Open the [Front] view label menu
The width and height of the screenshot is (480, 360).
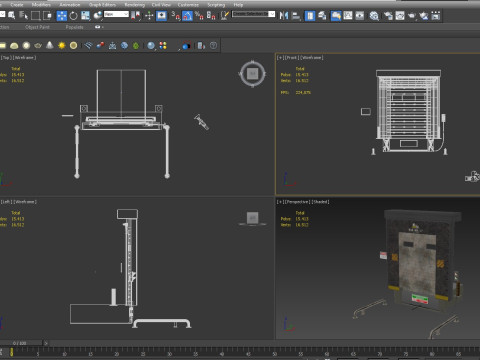291,58
